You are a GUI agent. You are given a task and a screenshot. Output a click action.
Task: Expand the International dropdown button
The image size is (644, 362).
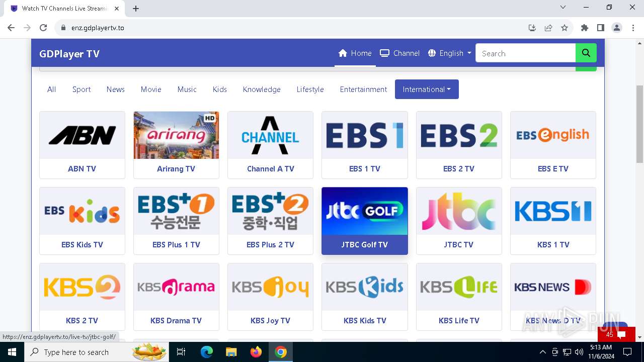[427, 89]
